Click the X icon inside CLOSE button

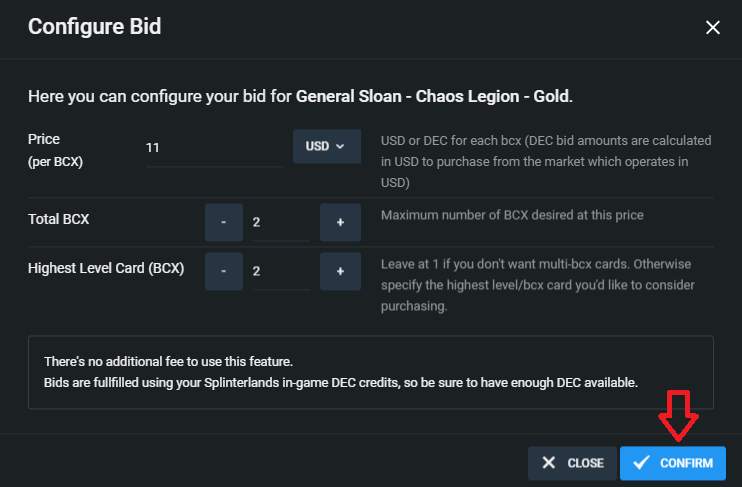pyautogui.click(x=548, y=463)
